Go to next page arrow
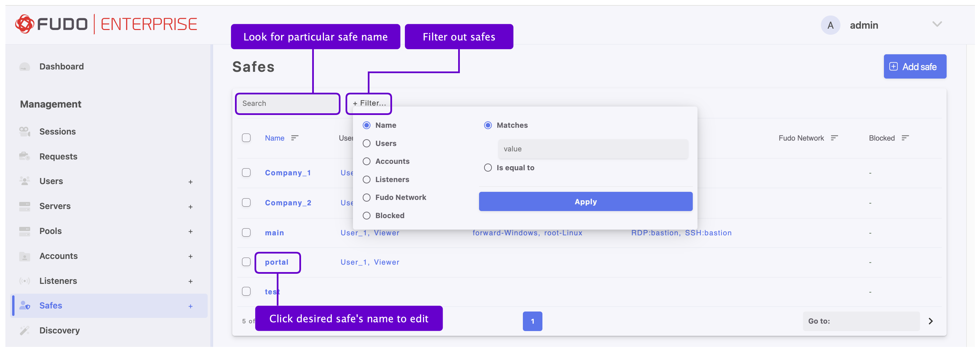Image resolution: width=980 pixels, height=355 pixels. click(x=931, y=321)
